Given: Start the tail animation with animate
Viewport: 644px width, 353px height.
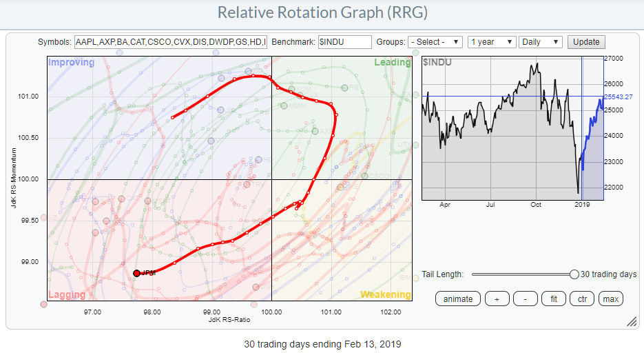Looking at the screenshot, I should click(458, 299).
